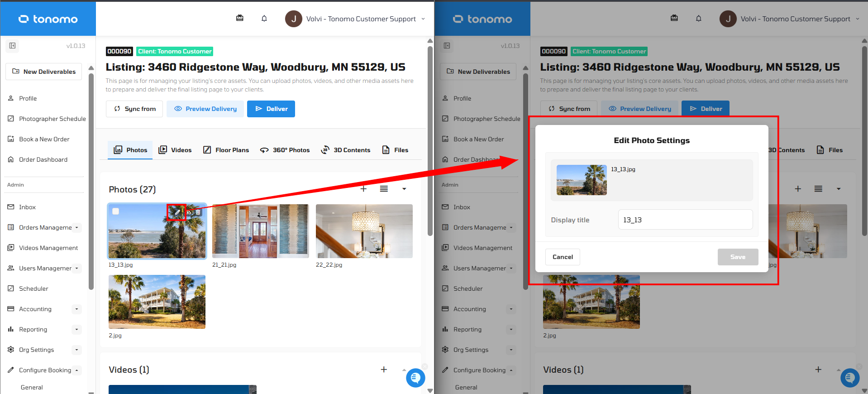Open the 21_21.jpg photo thumbnail in left panel
Screen dimensions: 868x394
(x=261, y=231)
